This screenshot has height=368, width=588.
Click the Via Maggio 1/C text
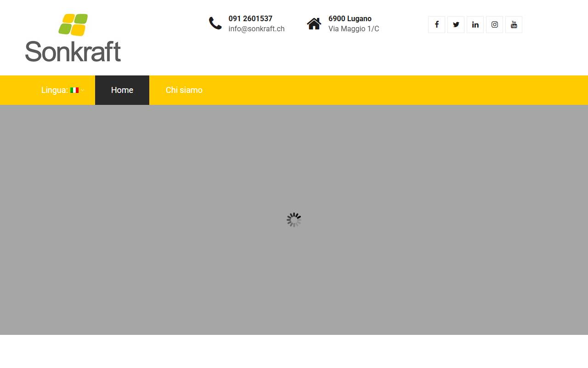tap(354, 29)
